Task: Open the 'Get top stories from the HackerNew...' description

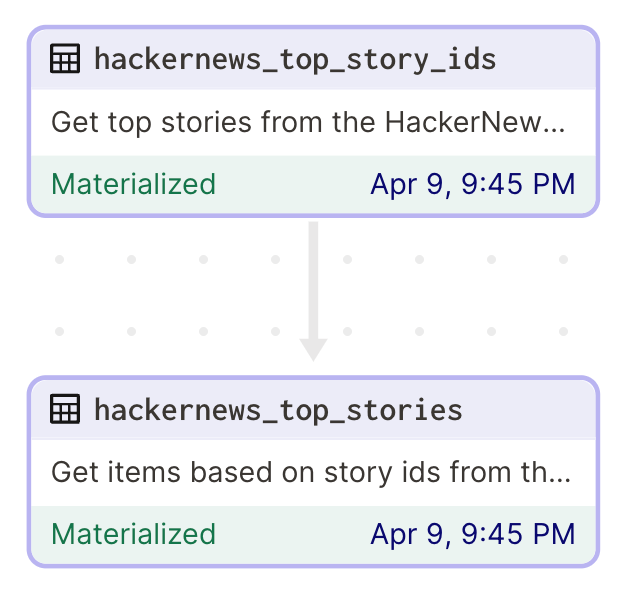Action: [308, 122]
